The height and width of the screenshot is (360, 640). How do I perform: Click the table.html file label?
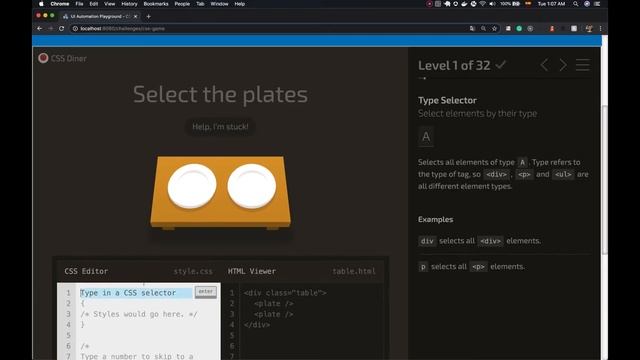click(353, 271)
